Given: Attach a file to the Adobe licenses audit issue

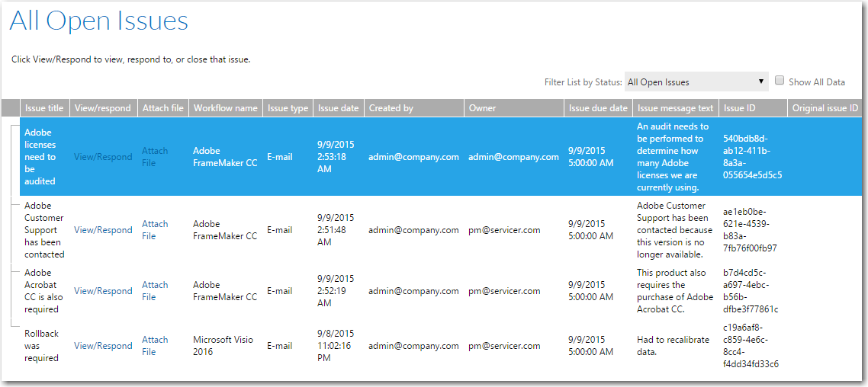Looking at the screenshot, I should [155, 156].
